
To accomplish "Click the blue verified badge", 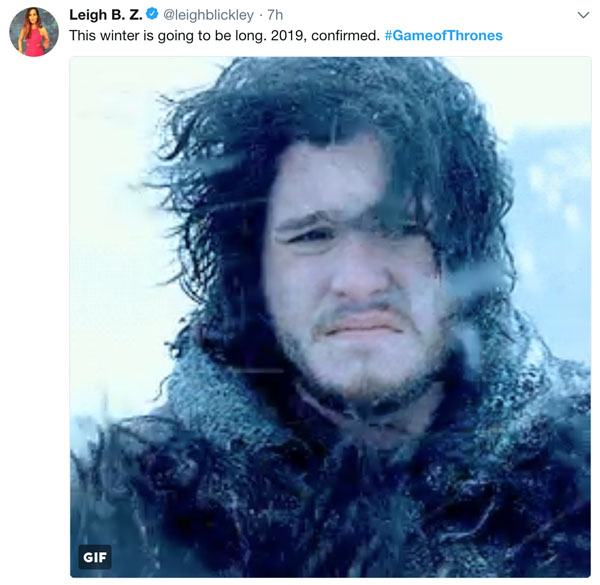I will 151,15.
